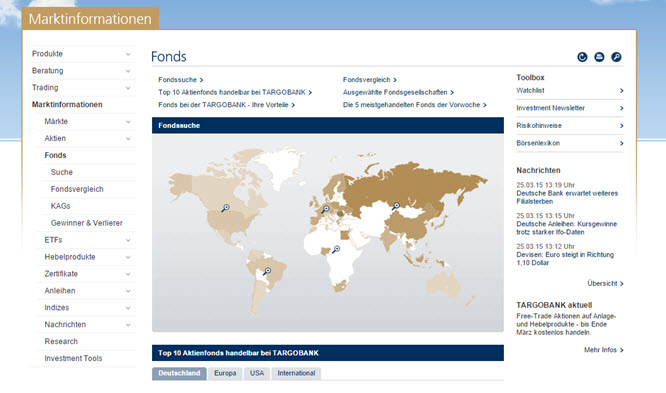Open Fondsvergleich in the sidebar
This screenshot has width=666, height=393.
pos(77,189)
